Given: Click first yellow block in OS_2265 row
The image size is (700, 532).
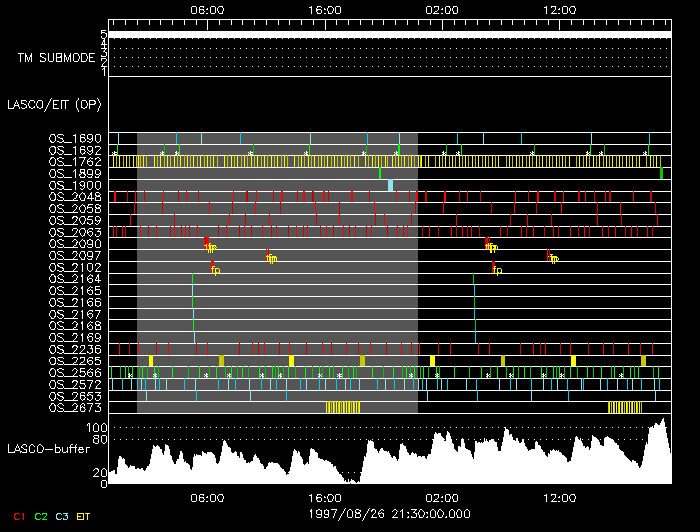Looking at the screenshot, I should (x=151, y=360).
